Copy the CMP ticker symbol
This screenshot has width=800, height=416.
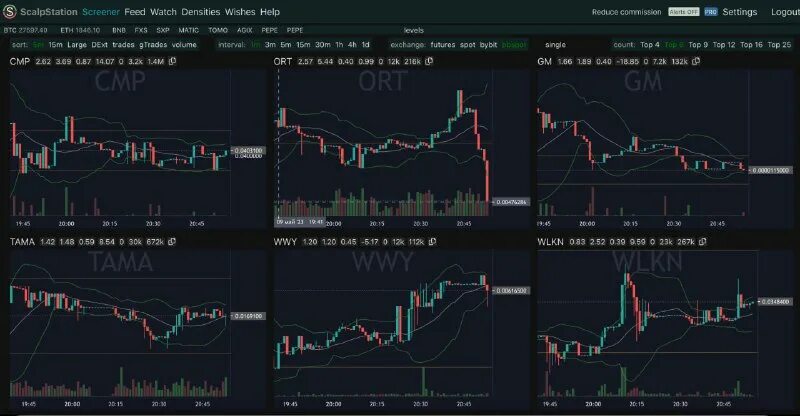pos(172,61)
